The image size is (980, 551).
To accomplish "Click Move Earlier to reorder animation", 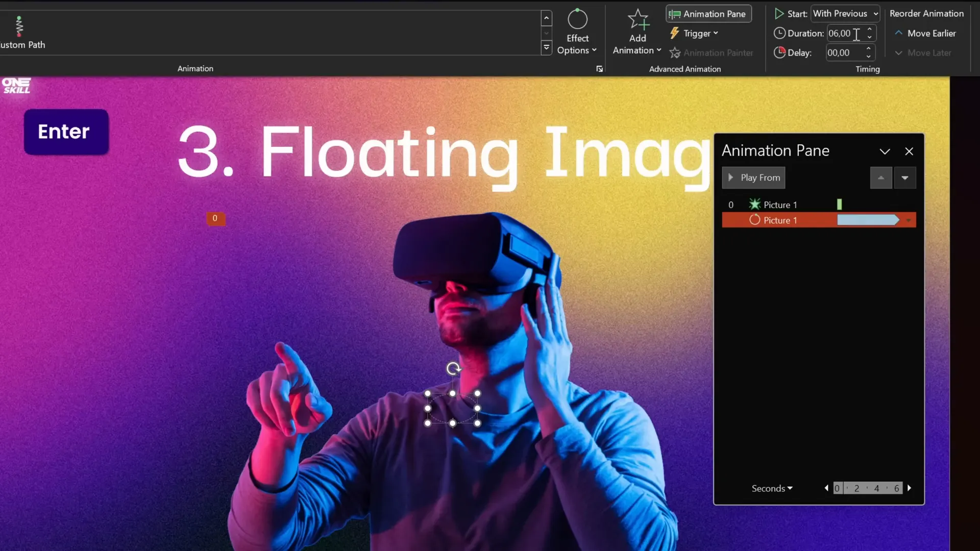I will (x=925, y=33).
